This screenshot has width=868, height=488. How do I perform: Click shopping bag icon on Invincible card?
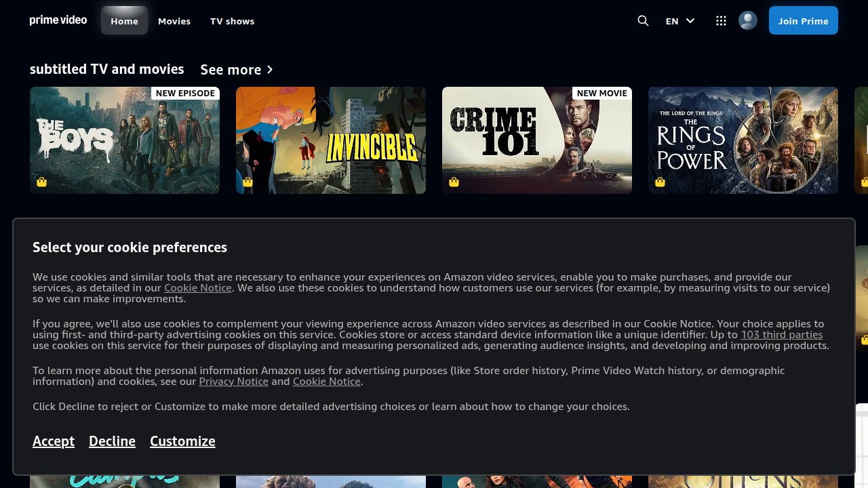click(248, 182)
